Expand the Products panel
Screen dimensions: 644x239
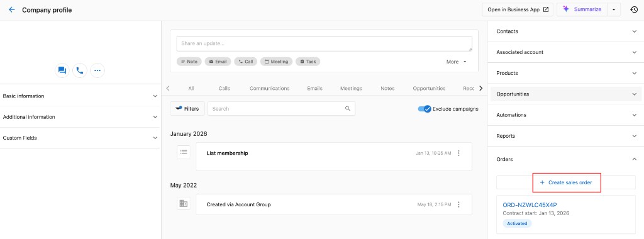point(565,73)
